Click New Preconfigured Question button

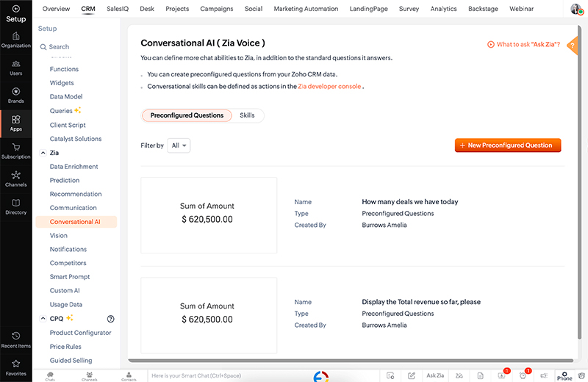click(508, 145)
